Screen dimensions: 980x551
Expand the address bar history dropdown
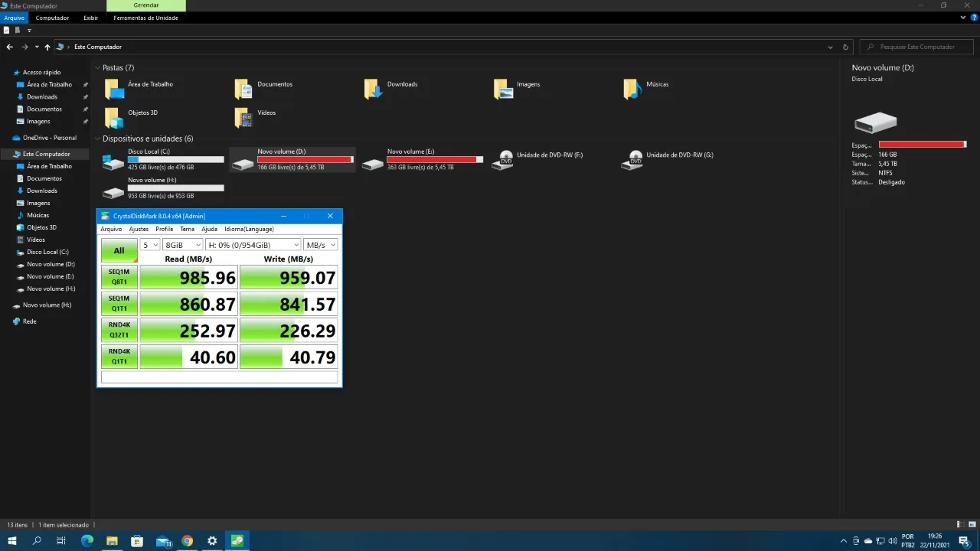(x=831, y=47)
